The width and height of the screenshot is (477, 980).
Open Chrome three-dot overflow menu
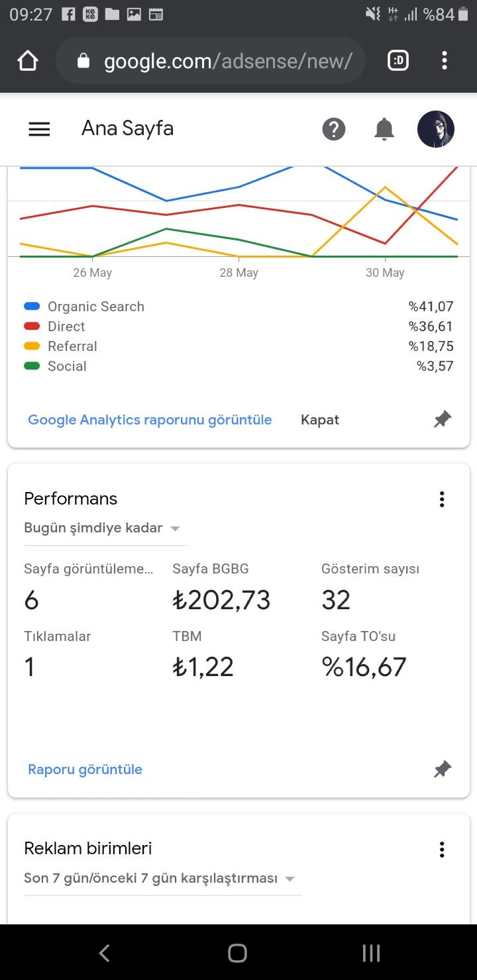click(445, 61)
